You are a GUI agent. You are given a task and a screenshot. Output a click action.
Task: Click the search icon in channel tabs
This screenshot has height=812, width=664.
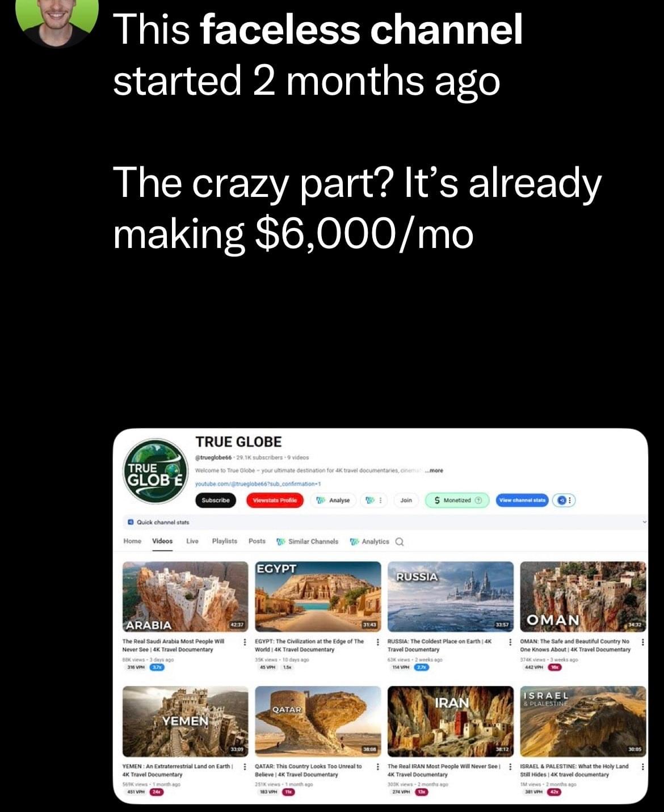click(x=400, y=542)
